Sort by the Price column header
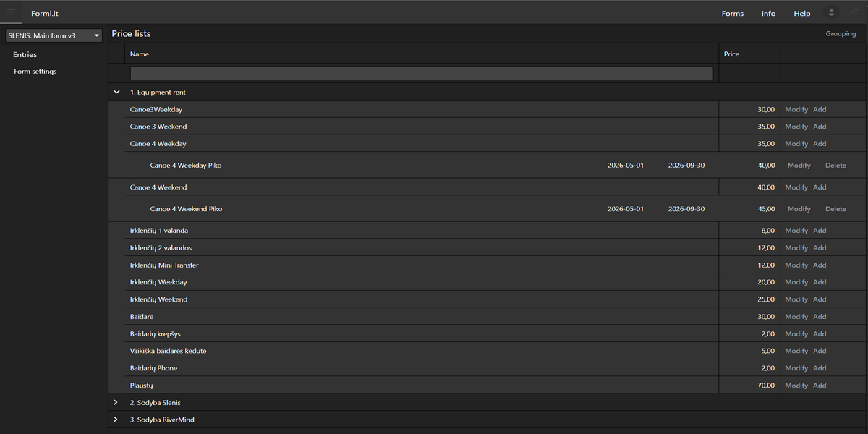 tap(731, 54)
